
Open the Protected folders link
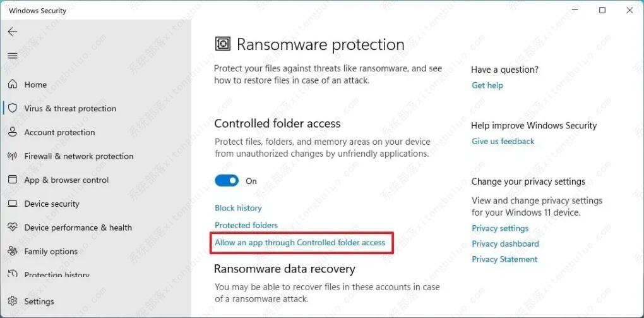pyautogui.click(x=246, y=225)
